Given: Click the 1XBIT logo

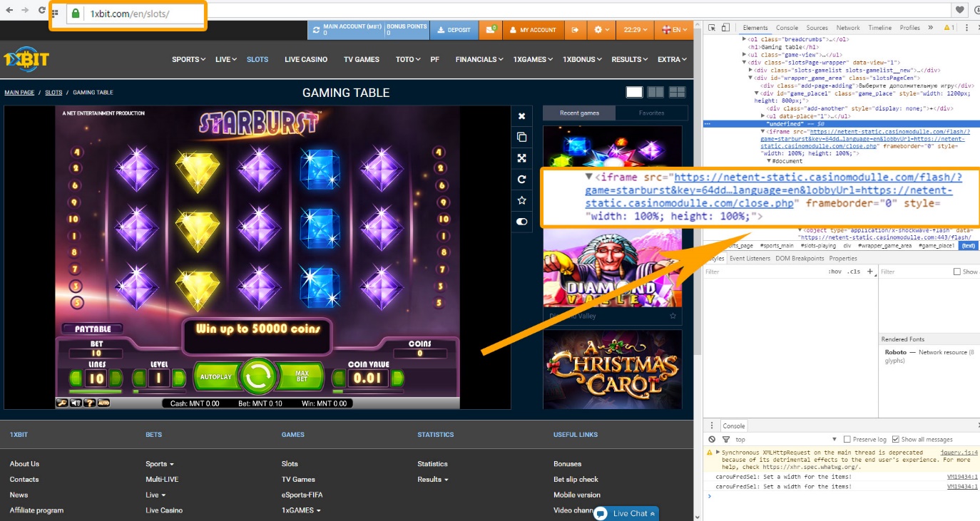Looking at the screenshot, I should tap(26, 59).
